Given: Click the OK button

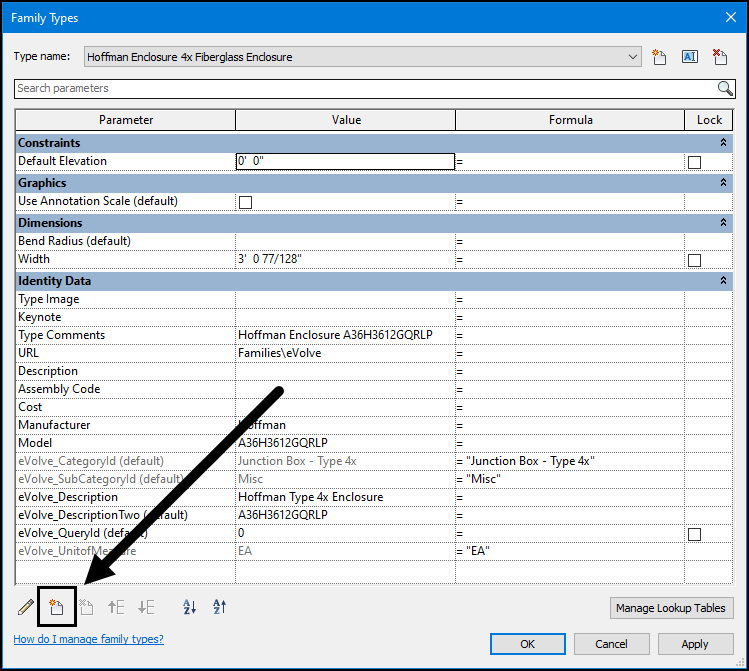Looking at the screenshot, I should tap(528, 644).
